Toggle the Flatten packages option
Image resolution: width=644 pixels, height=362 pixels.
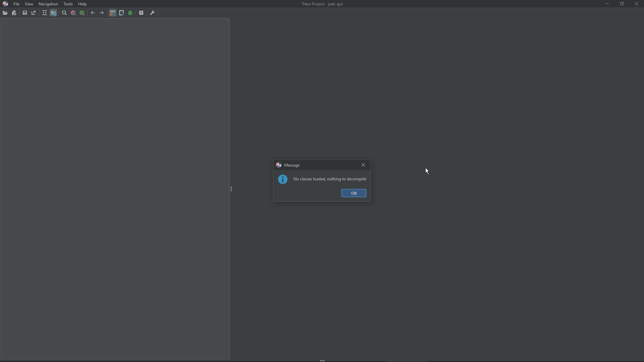(x=54, y=13)
